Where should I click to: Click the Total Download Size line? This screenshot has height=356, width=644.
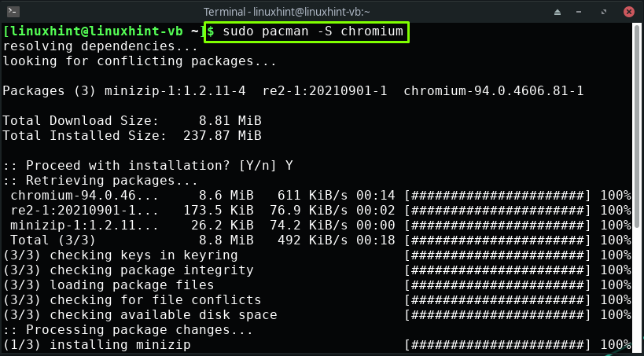pyautogui.click(x=132, y=121)
